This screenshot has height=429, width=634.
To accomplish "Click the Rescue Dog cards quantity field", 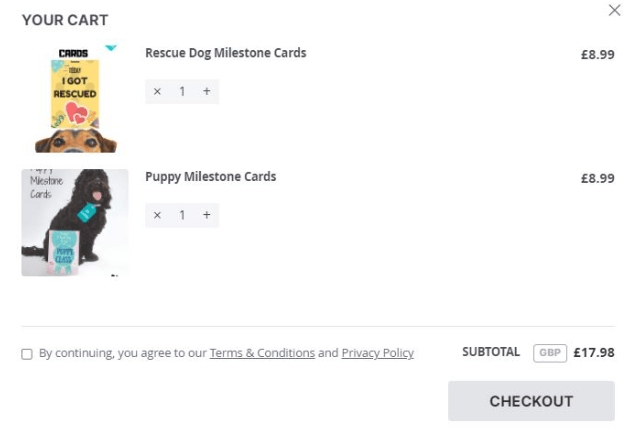I will tap(182, 92).
